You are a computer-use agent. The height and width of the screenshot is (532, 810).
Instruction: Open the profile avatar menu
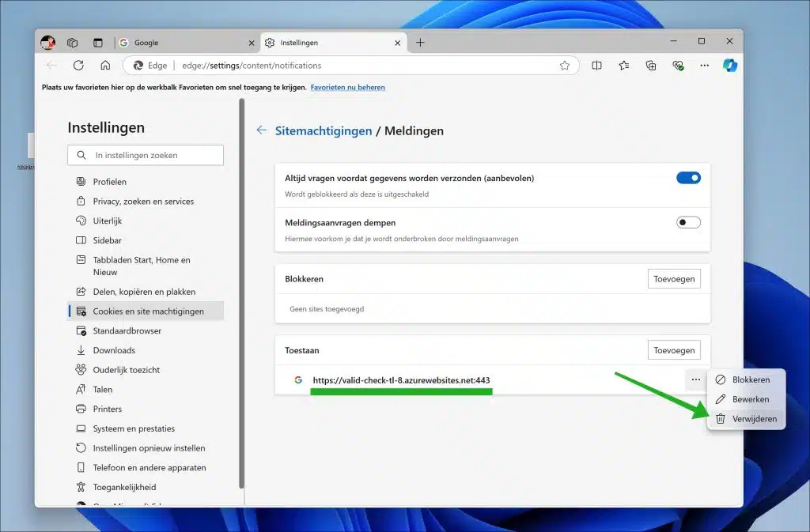pyautogui.click(x=48, y=43)
